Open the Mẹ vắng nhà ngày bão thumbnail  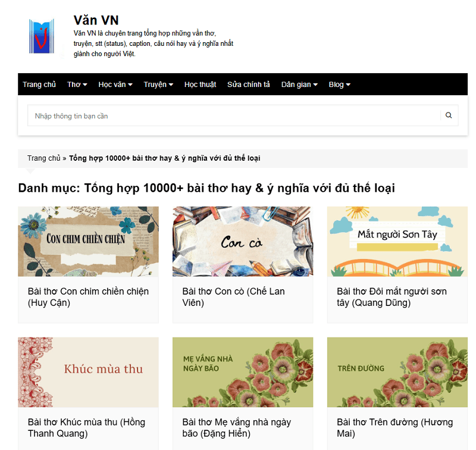point(243,372)
